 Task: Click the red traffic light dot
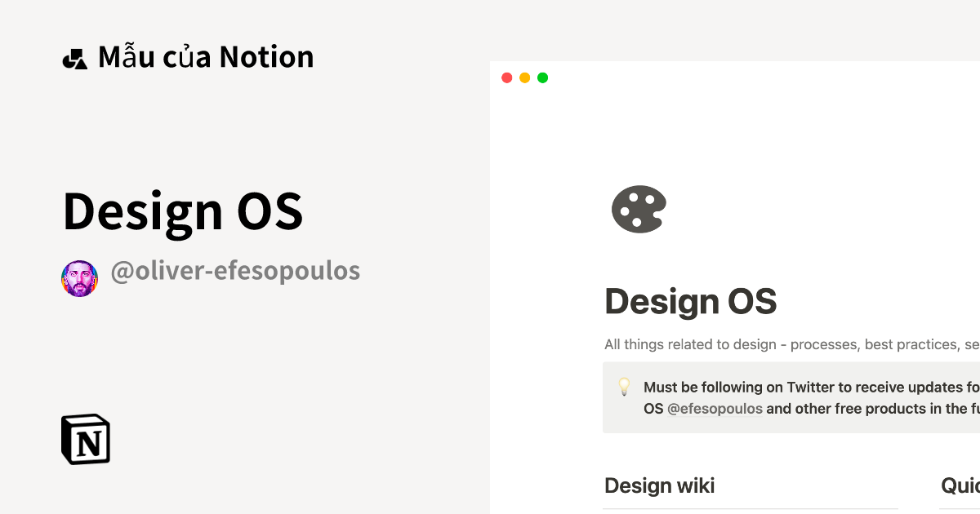coord(507,78)
